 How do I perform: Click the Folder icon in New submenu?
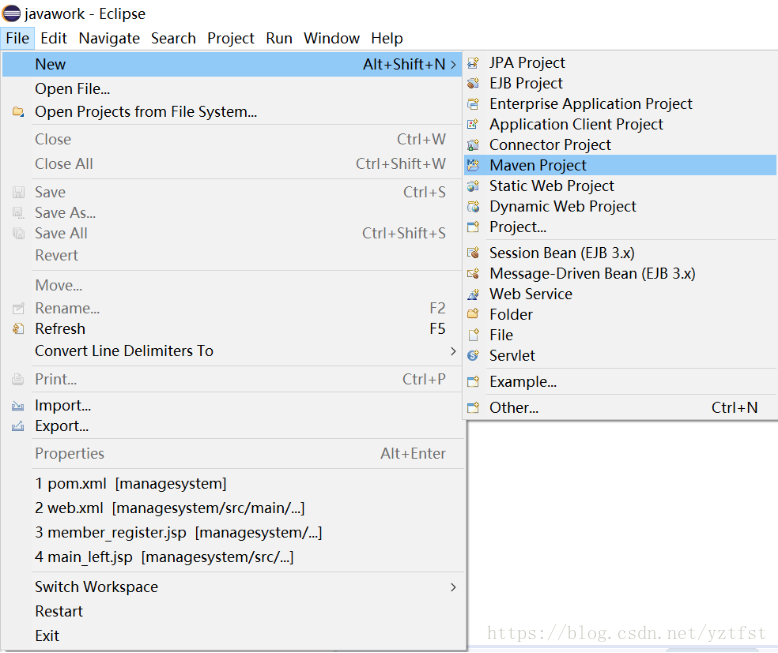473,315
